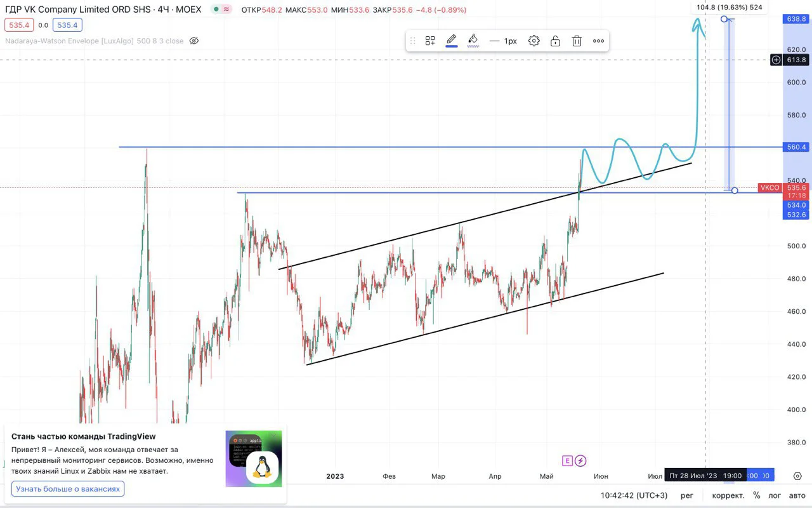Toggle percent scale mode

(756, 495)
